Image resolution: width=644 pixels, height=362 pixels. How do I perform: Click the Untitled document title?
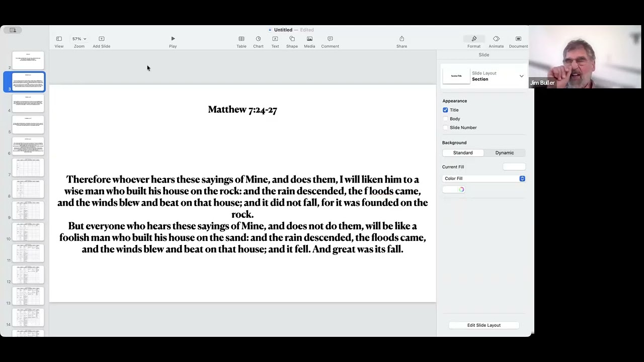(x=283, y=30)
